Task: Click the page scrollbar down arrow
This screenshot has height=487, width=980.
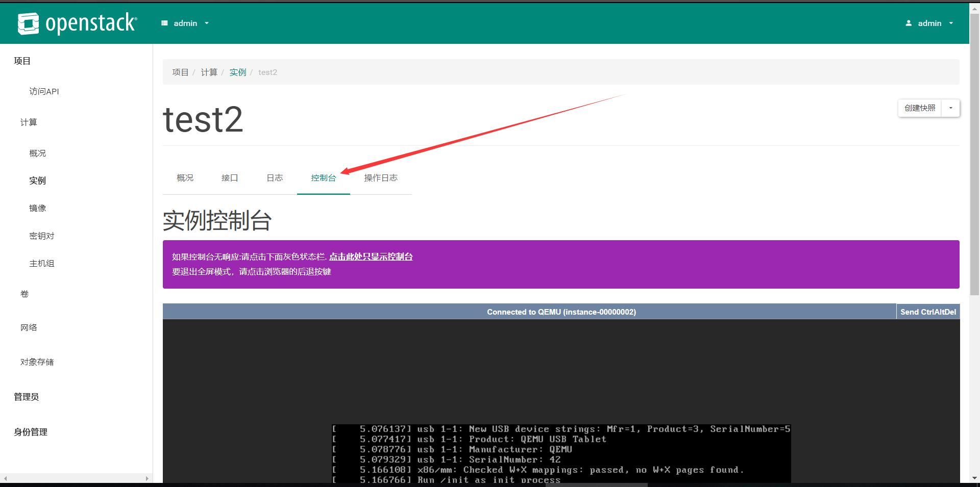Action: 974,478
